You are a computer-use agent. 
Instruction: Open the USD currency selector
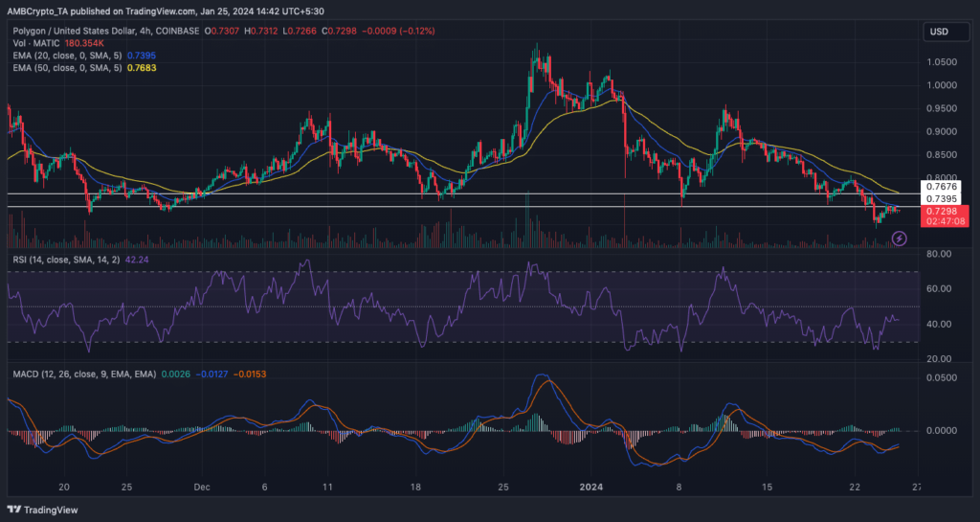pos(941,33)
